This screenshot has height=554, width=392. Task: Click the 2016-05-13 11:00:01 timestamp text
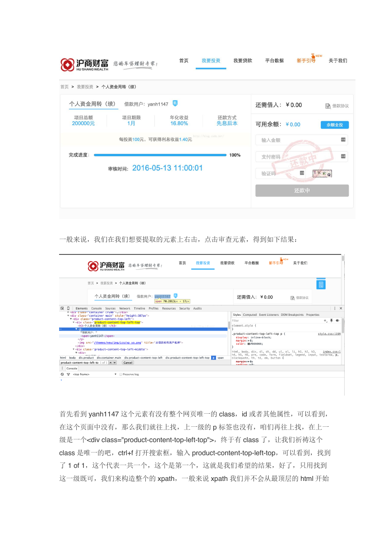coord(167,168)
